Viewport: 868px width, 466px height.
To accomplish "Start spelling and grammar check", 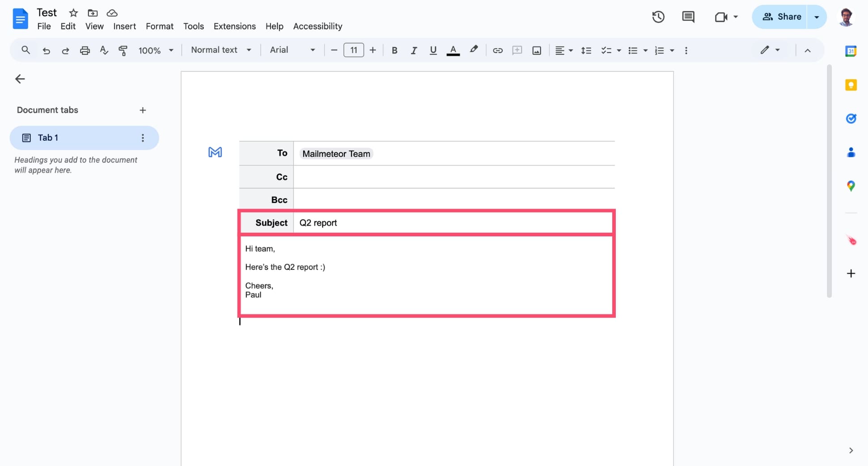I will tap(104, 50).
